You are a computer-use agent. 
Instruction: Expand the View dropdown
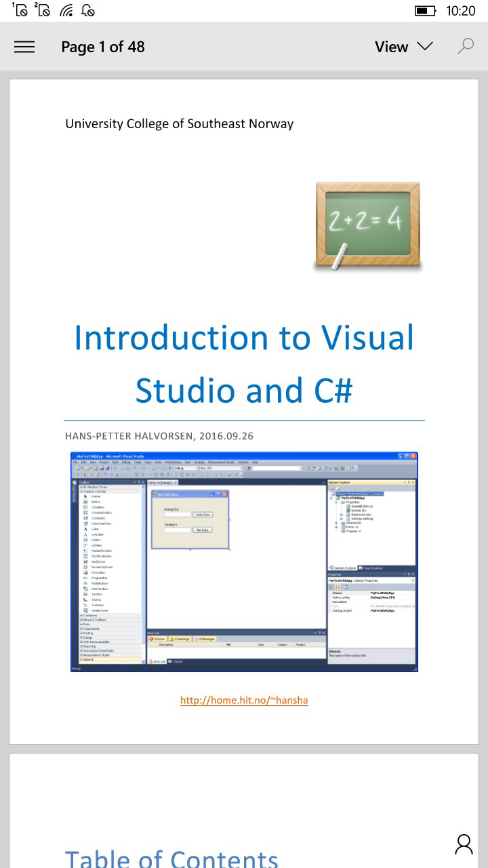(404, 47)
